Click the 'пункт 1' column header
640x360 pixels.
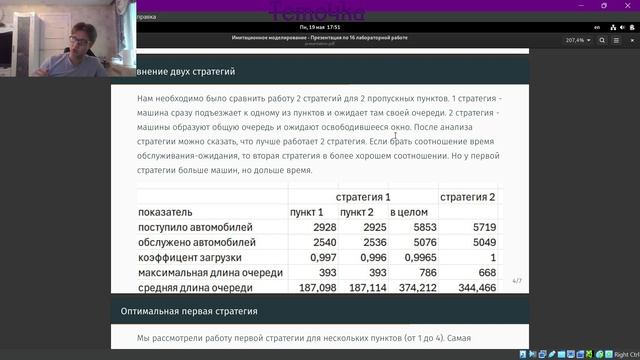(x=306, y=212)
